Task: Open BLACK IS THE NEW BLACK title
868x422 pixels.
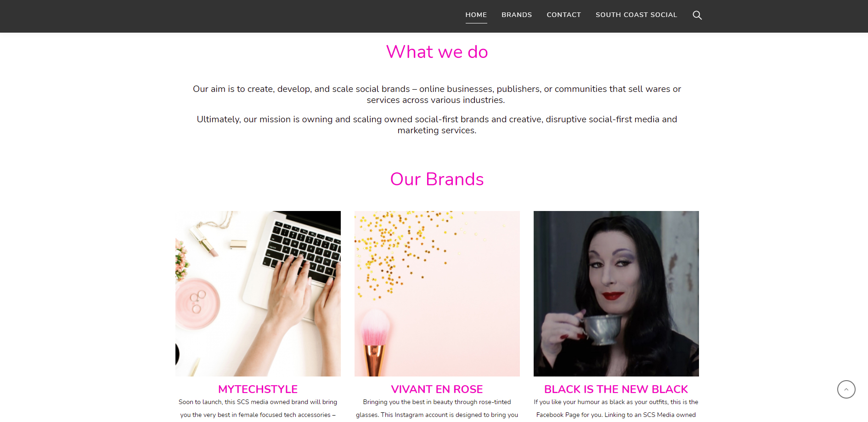Action: (616, 389)
